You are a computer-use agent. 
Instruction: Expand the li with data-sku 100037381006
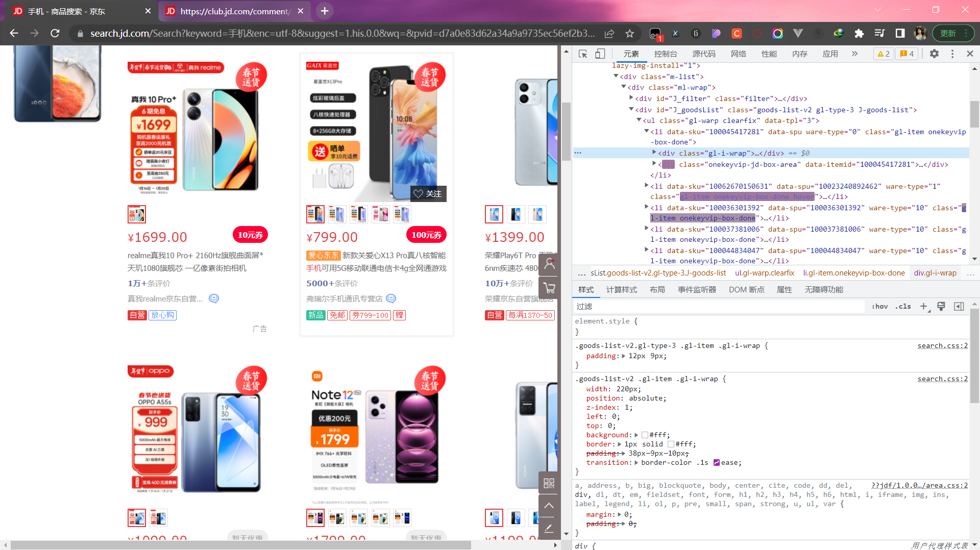click(x=647, y=229)
